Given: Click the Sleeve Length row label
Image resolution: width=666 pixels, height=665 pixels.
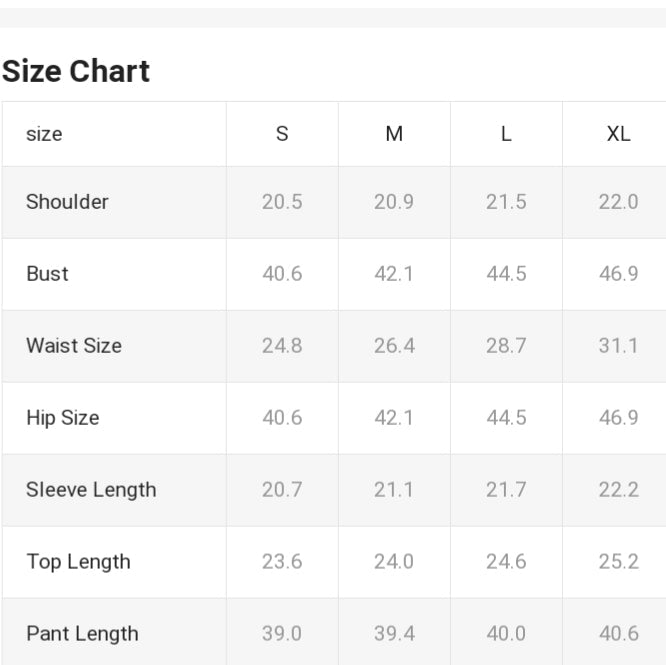Looking at the screenshot, I should coord(91,490).
